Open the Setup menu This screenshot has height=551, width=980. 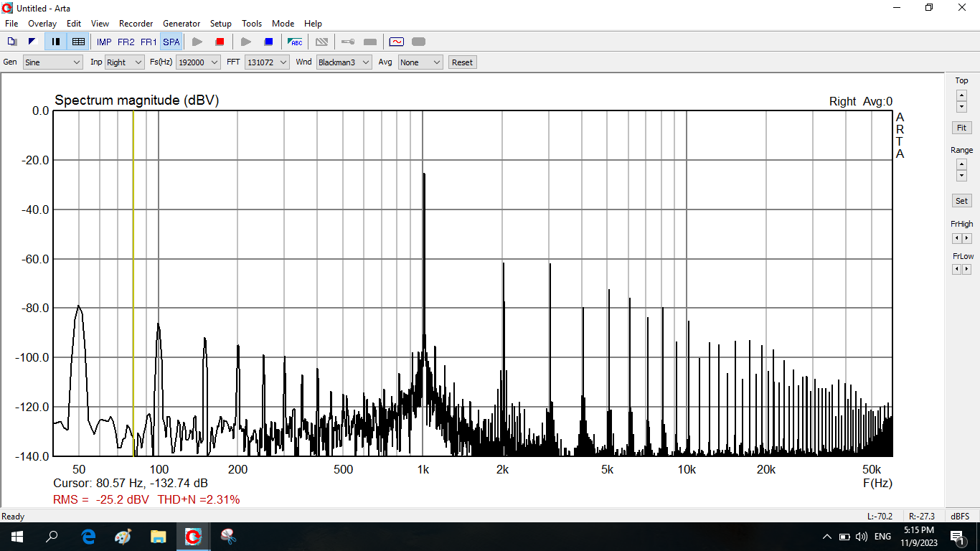tap(221, 24)
